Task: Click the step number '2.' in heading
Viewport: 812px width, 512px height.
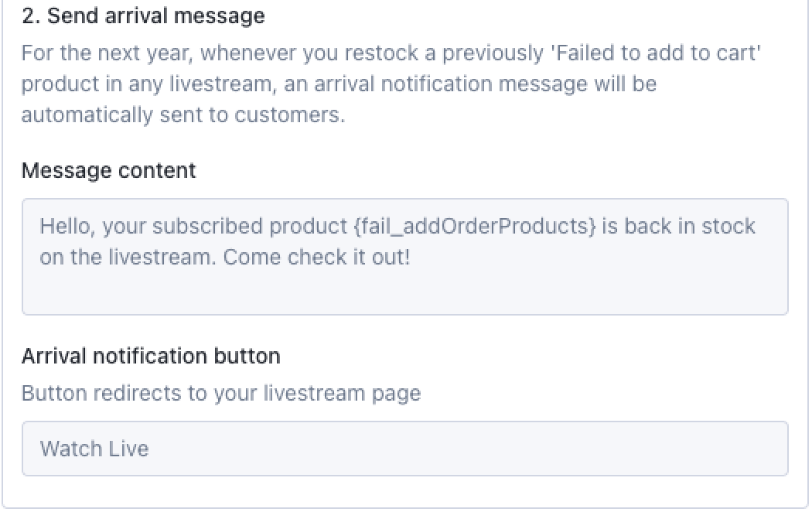Action: pos(31,15)
